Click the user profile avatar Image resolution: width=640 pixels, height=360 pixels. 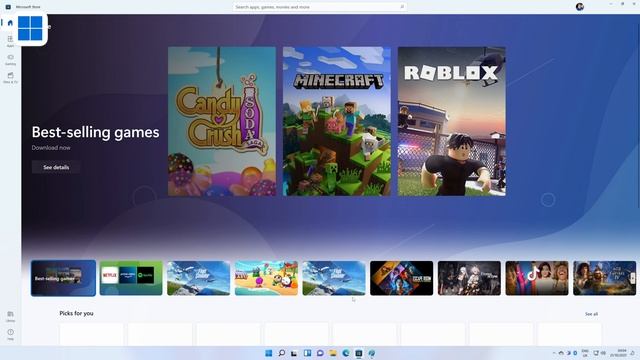tap(580, 7)
